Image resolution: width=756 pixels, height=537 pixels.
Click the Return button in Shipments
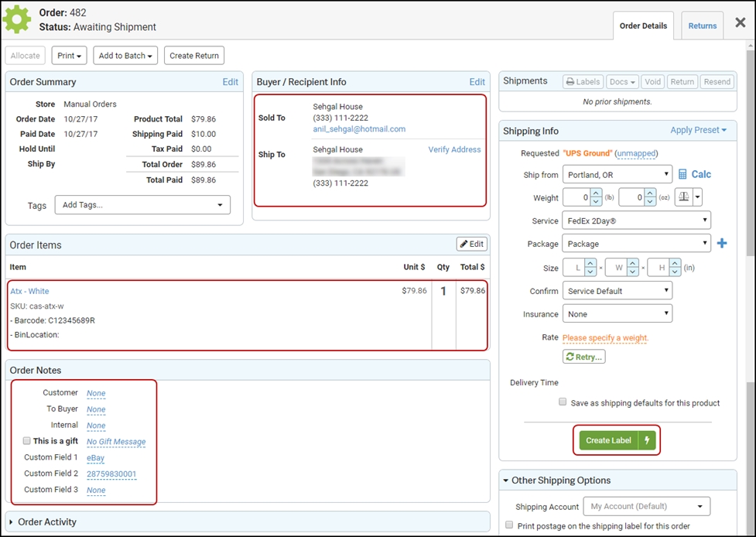click(682, 82)
